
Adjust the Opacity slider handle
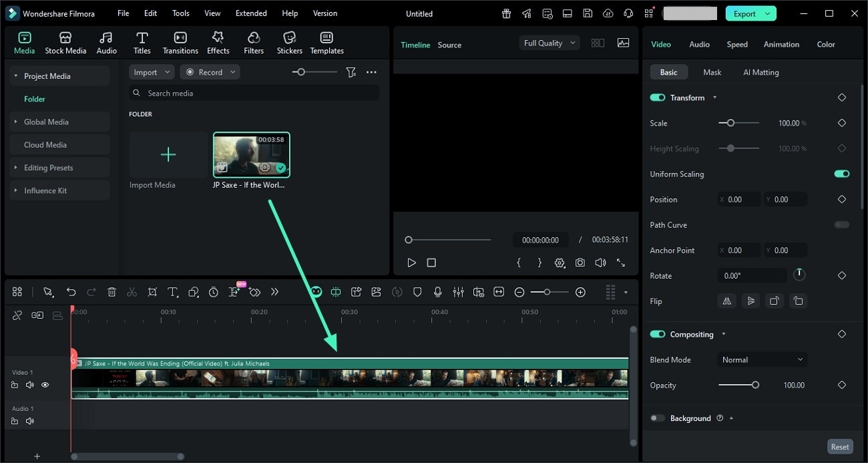tap(756, 385)
